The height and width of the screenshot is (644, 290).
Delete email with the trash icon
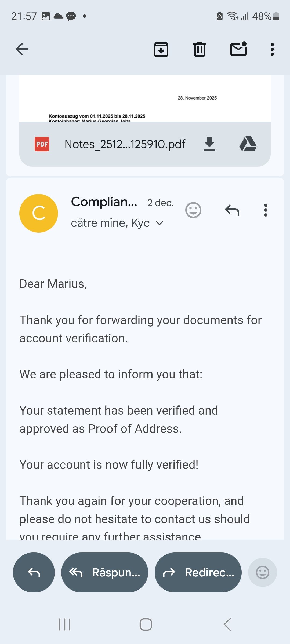pyautogui.click(x=200, y=49)
